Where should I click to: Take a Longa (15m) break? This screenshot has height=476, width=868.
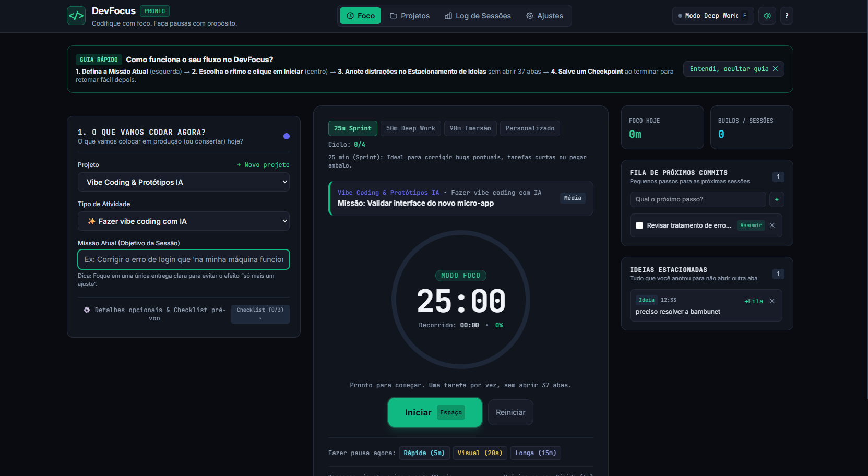point(536,453)
